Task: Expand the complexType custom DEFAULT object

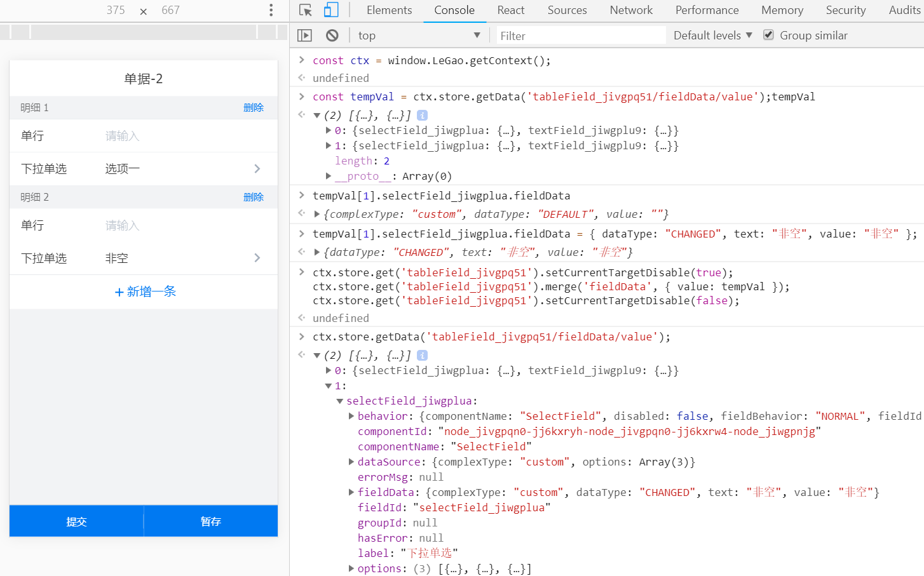Action: 316,214
